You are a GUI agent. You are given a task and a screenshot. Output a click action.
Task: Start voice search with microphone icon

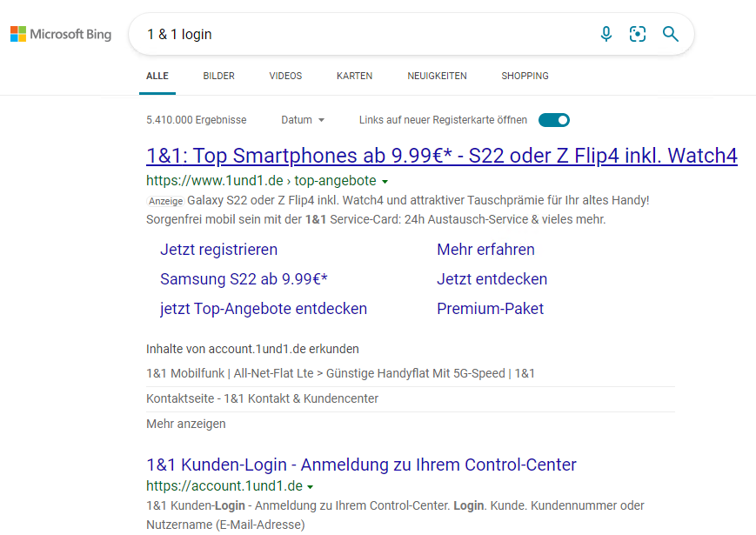point(606,34)
